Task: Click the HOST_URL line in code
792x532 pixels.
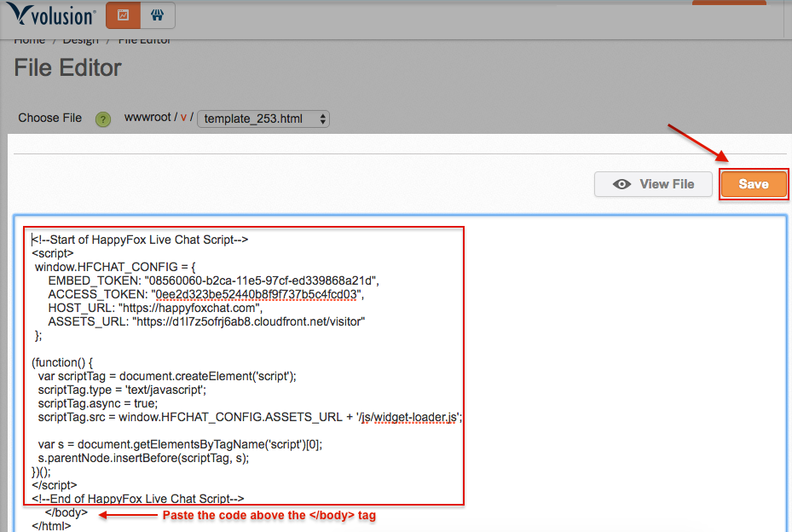Action: point(155,308)
